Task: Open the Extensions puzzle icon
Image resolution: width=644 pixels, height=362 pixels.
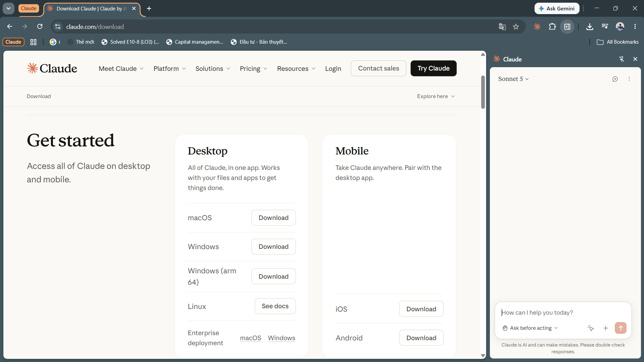Action: tap(552, 27)
